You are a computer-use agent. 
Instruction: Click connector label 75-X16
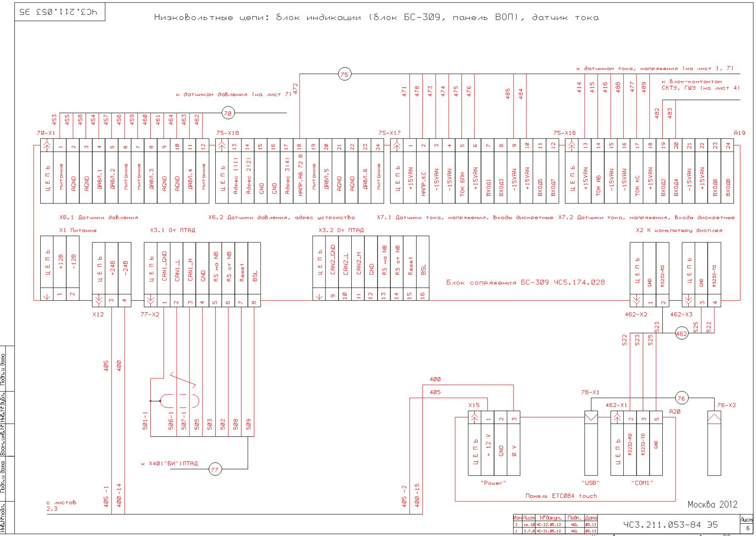(x=564, y=133)
